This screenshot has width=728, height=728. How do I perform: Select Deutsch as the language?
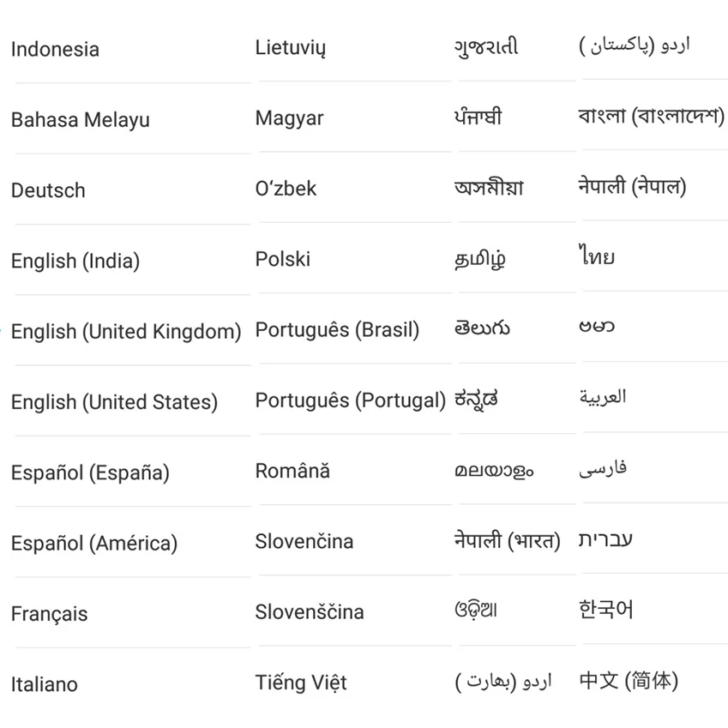(x=48, y=190)
